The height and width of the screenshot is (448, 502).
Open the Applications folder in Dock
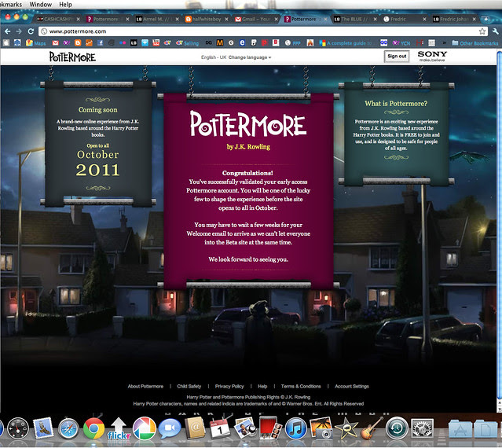(460, 429)
